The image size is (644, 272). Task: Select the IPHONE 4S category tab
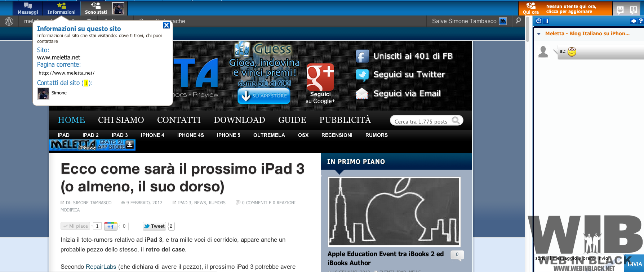click(191, 135)
